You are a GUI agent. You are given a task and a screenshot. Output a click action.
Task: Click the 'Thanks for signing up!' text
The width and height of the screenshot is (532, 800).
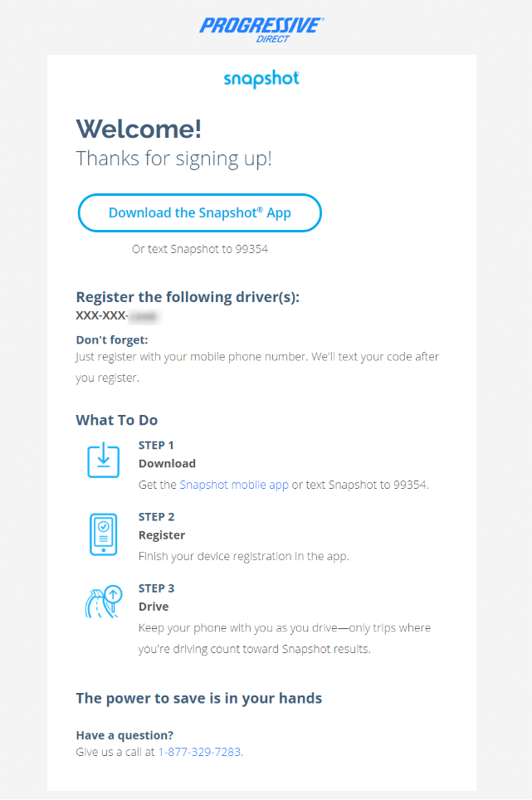coord(173,158)
